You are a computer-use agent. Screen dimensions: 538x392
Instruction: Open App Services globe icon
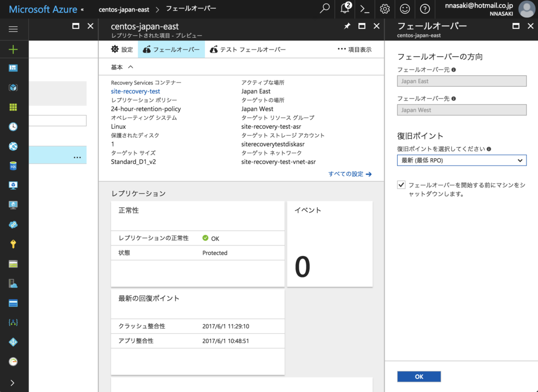click(x=13, y=146)
